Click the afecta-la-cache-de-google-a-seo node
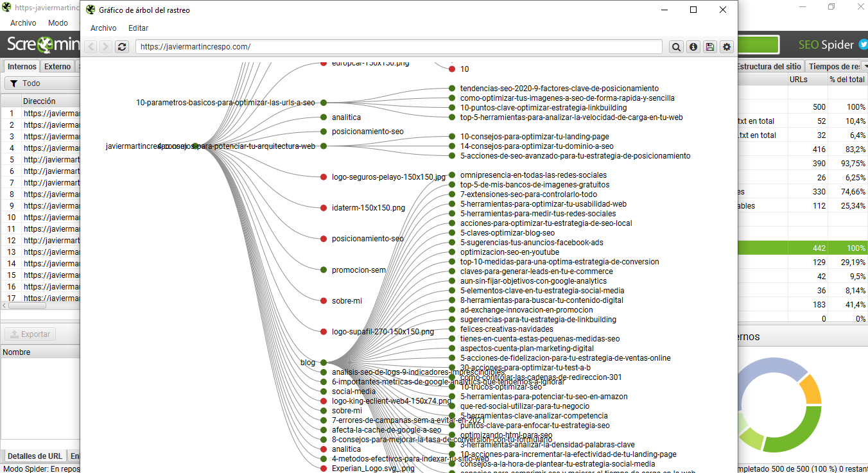The height and width of the screenshot is (473, 868). click(x=324, y=430)
